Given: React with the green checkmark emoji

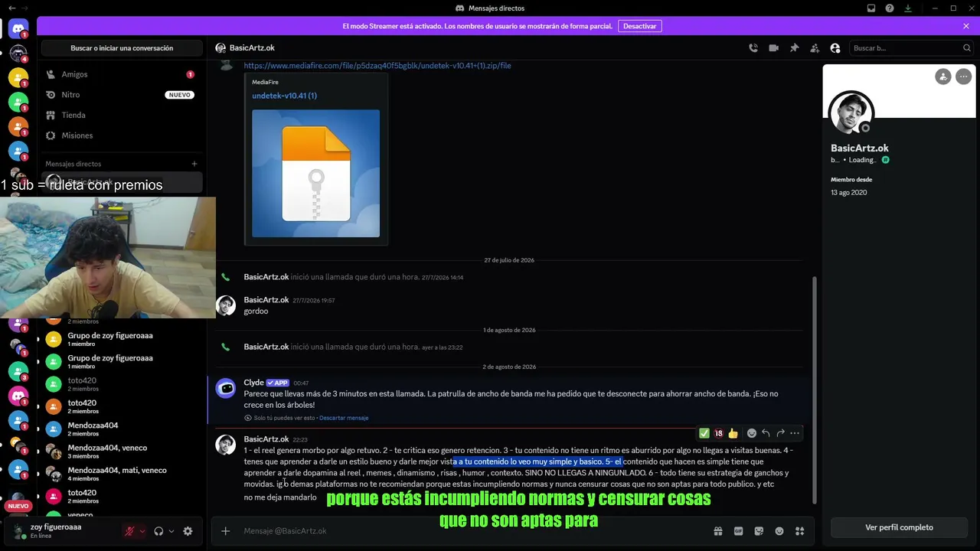Looking at the screenshot, I should click(x=704, y=433).
